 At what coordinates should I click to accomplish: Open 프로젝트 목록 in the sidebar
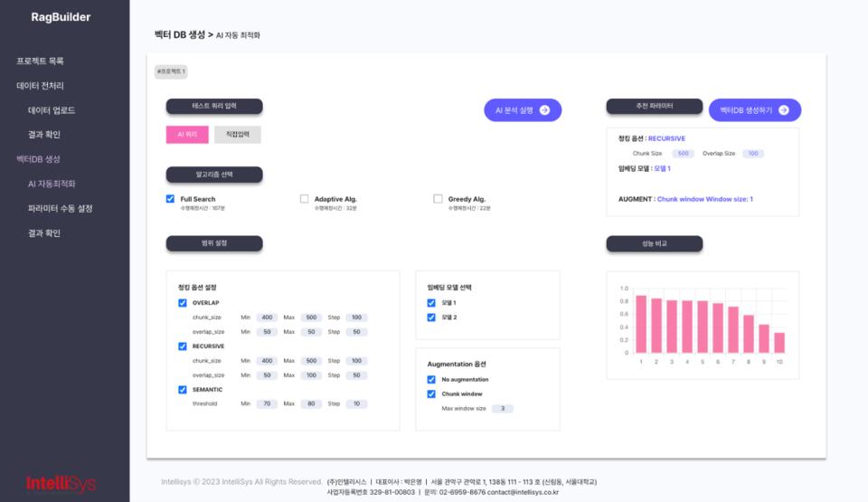coord(41,62)
